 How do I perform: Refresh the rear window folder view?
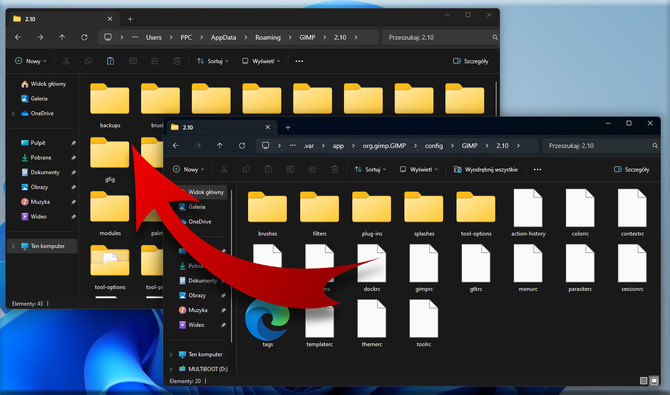click(85, 38)
